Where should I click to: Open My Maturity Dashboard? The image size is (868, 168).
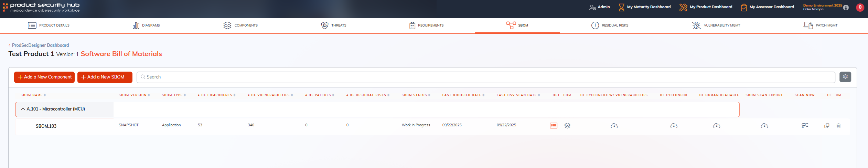coord(644,7)
